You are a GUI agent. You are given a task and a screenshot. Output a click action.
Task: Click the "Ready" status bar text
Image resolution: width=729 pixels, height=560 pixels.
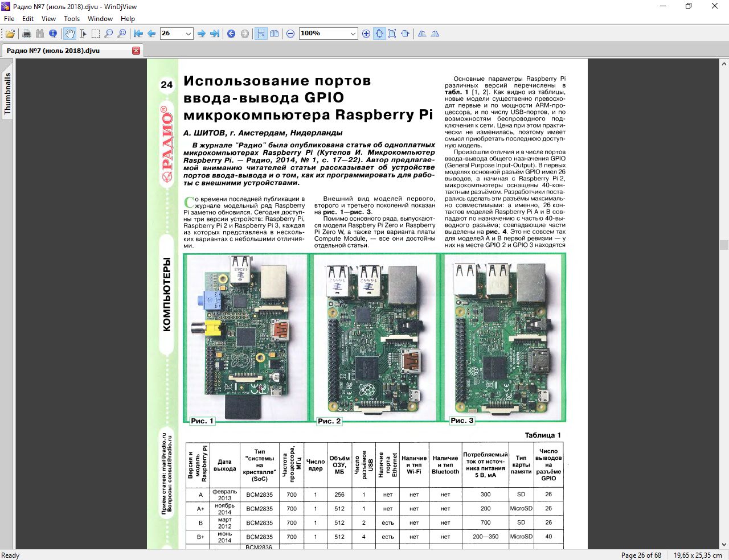[10, 555]
